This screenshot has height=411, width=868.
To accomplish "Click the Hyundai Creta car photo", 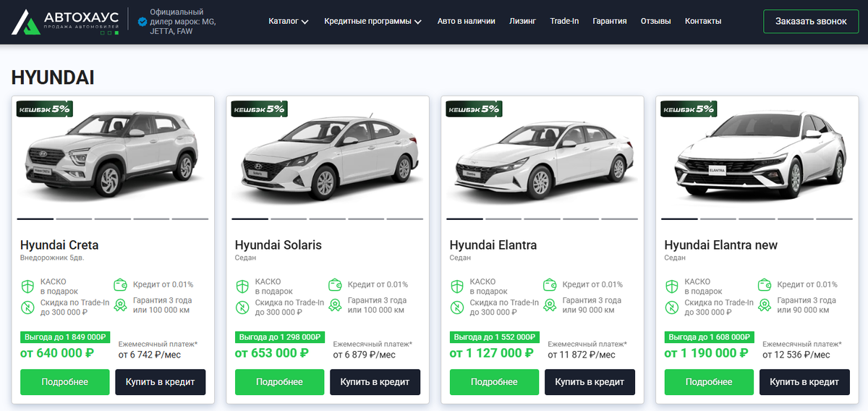I will (113, 156).
